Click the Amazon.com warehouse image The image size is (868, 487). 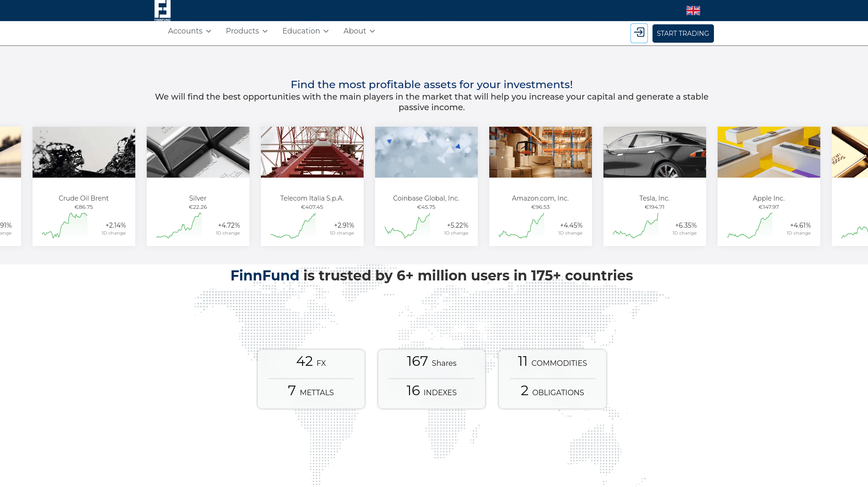[x=541, y=152]
